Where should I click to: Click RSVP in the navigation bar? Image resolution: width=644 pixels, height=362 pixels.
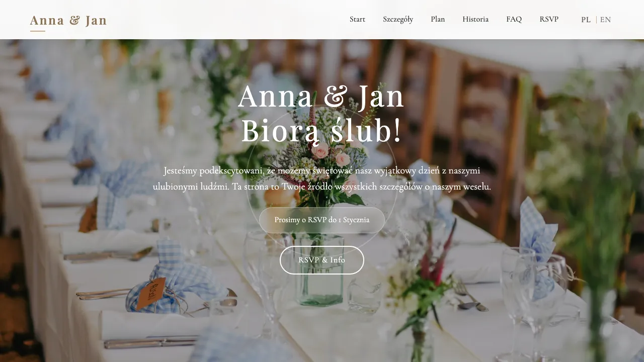coord(549,19)
